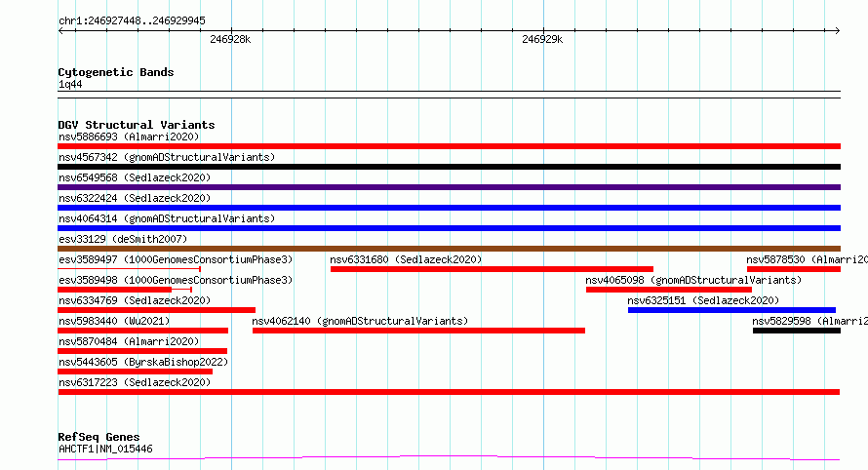Click the 246929k ruler tick label
Screen dimensions: 868x470
542,39
